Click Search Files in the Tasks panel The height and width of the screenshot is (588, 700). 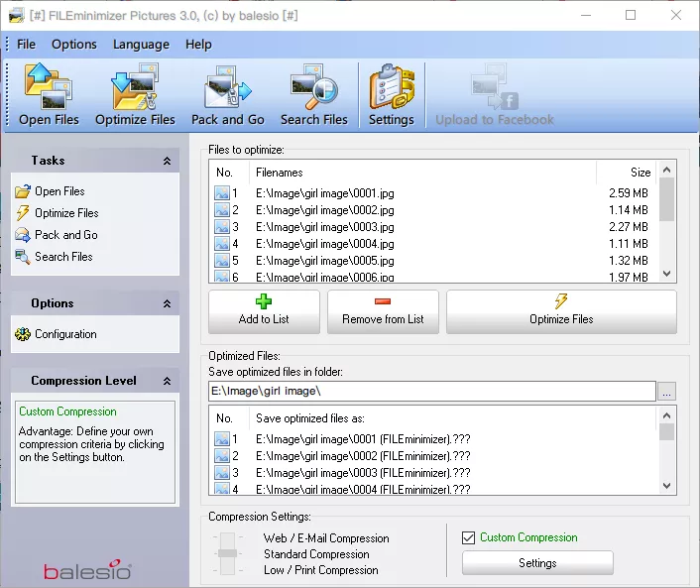(x=63, y=257)
